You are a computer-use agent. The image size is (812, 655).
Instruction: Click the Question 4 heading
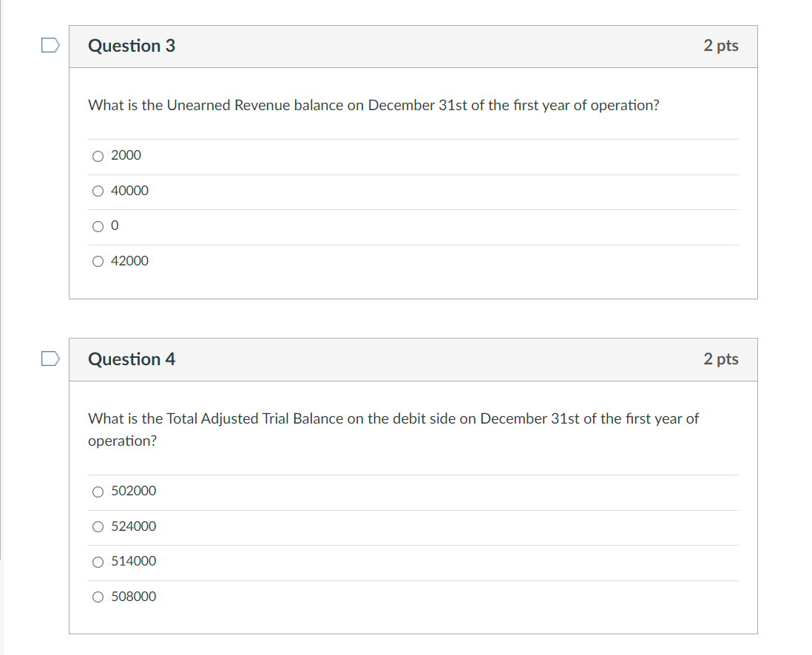click(x=132, y=359)
